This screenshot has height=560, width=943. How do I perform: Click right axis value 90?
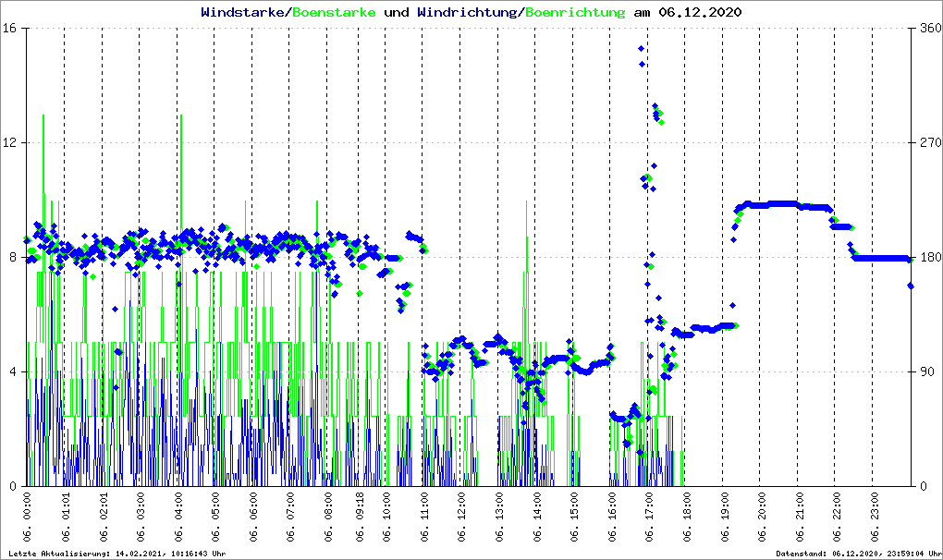pyautogui.click(x=926, y=371)
